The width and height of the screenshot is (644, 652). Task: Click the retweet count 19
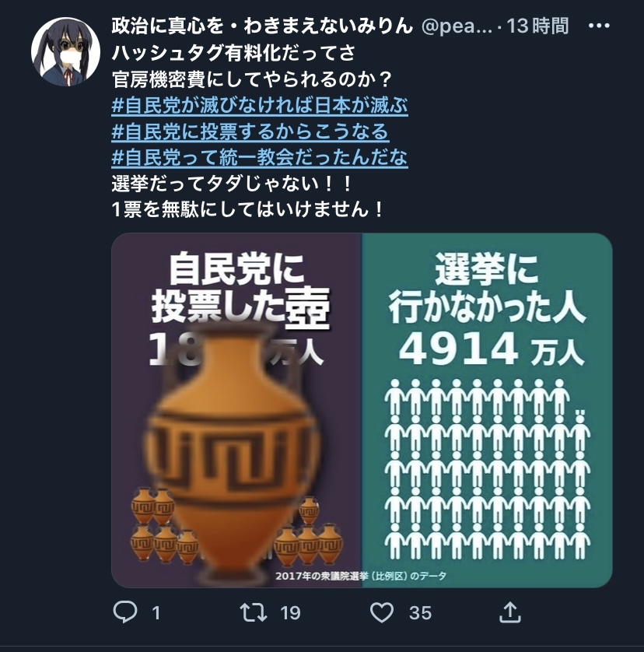point(290,613)
